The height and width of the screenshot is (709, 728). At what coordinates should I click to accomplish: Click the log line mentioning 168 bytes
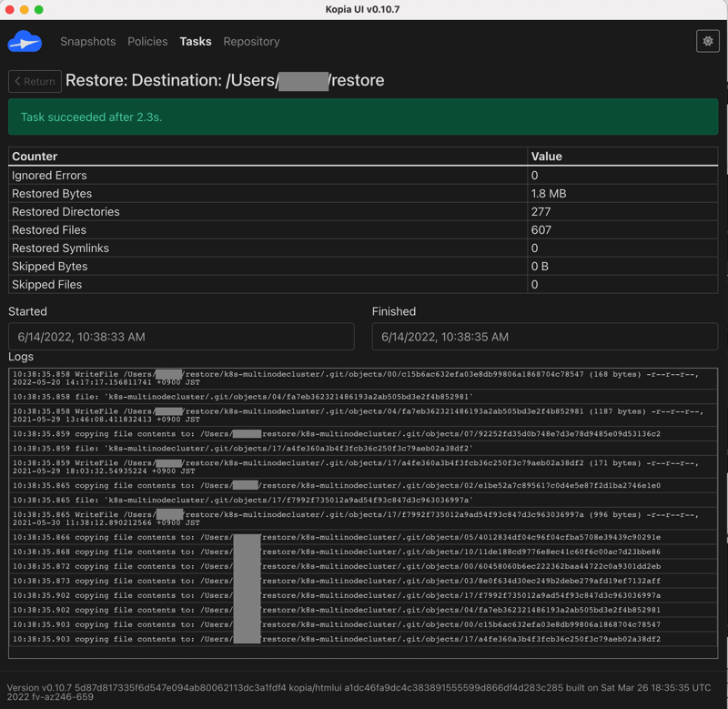click(363, 378)
